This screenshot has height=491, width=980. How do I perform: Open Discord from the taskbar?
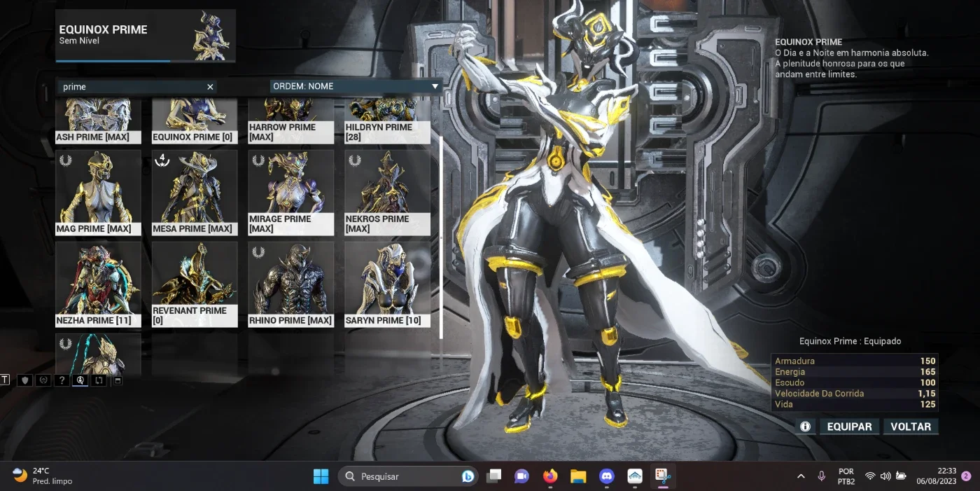(607, 476)
